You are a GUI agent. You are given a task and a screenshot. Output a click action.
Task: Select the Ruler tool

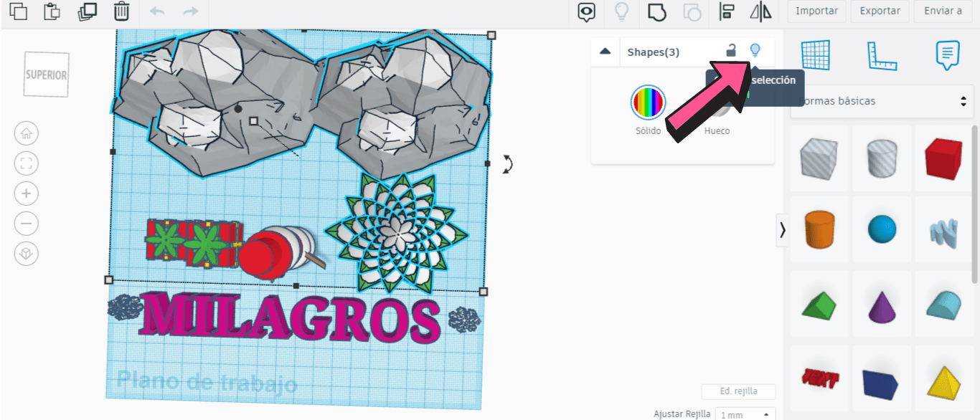(882, 55)
